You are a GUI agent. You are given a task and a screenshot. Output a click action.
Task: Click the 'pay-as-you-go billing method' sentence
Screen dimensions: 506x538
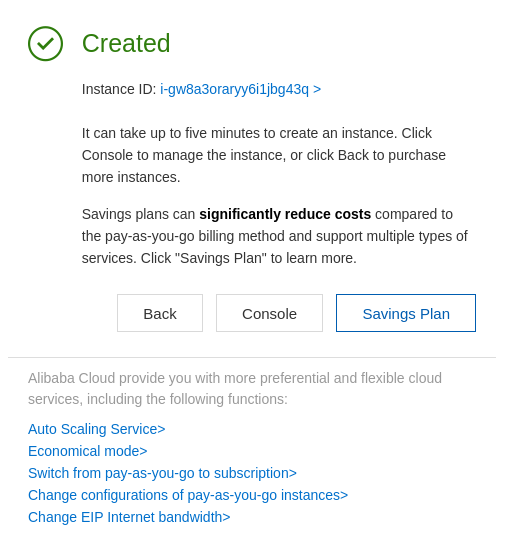[275, 236]
